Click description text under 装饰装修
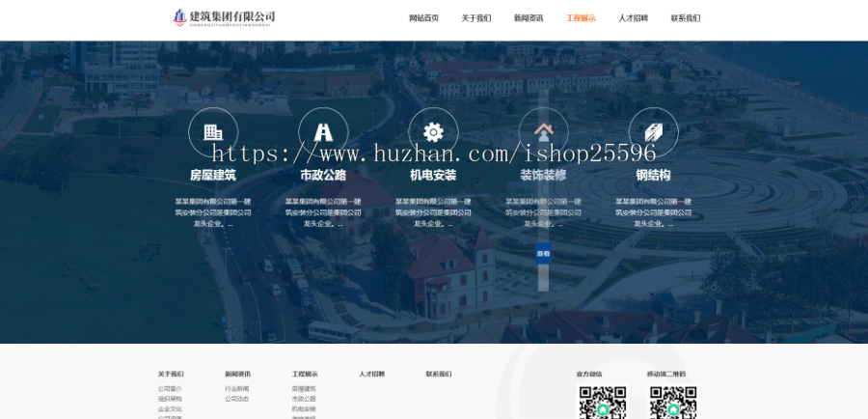The height and width of the screenshot is (419, 868). click(543, 212)
